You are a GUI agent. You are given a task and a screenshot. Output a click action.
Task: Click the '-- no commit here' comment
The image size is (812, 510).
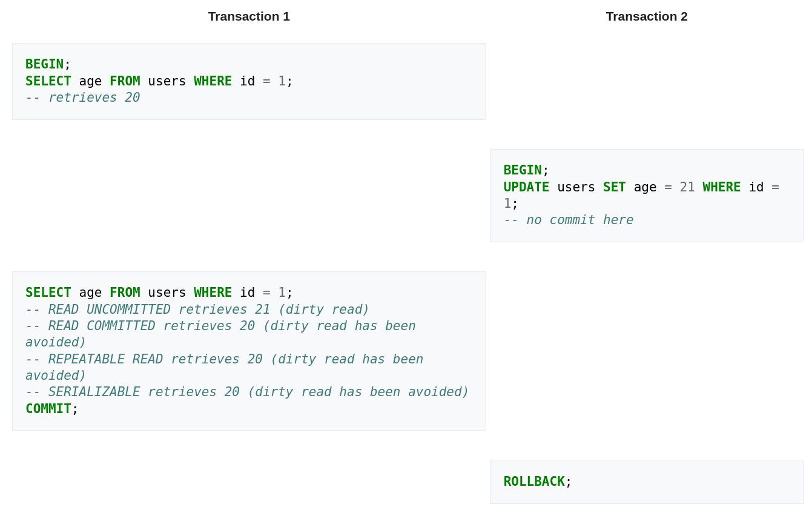tap(568, 220)
